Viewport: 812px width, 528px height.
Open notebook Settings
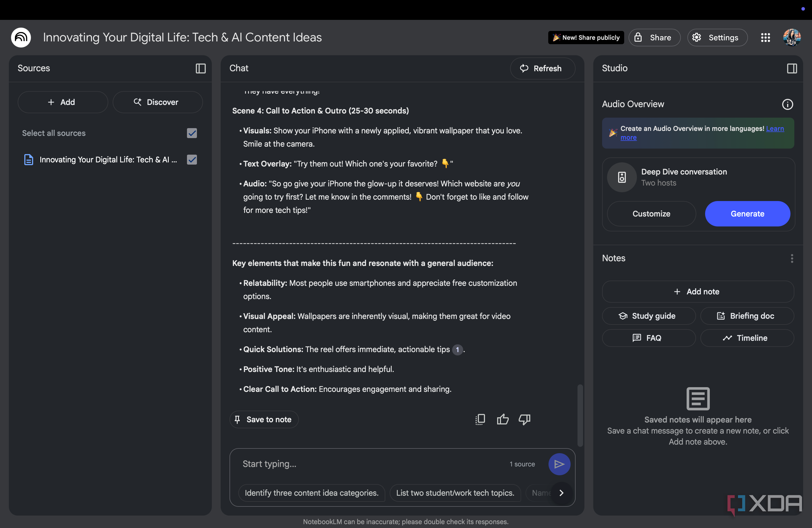(717, 38)
